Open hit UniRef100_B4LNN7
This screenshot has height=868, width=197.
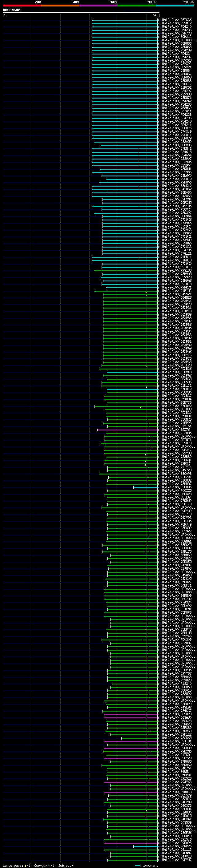coord(177,853)
